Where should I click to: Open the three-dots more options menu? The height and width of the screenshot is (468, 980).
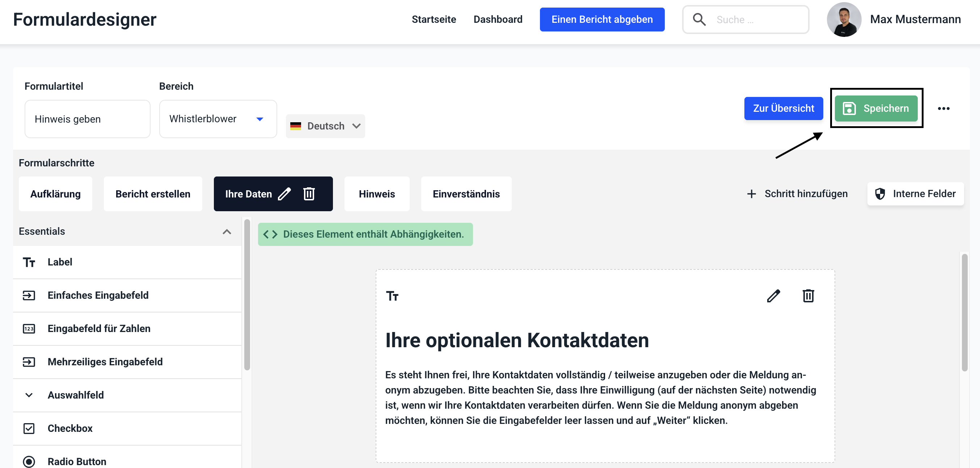(x=943, y=109)
